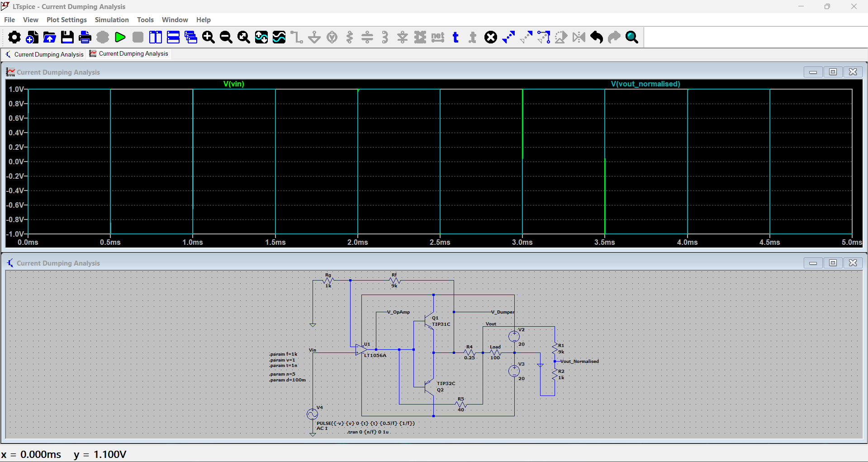The image size is (868, 462).
Task: Select the diode tool
Action: (403, 37)
